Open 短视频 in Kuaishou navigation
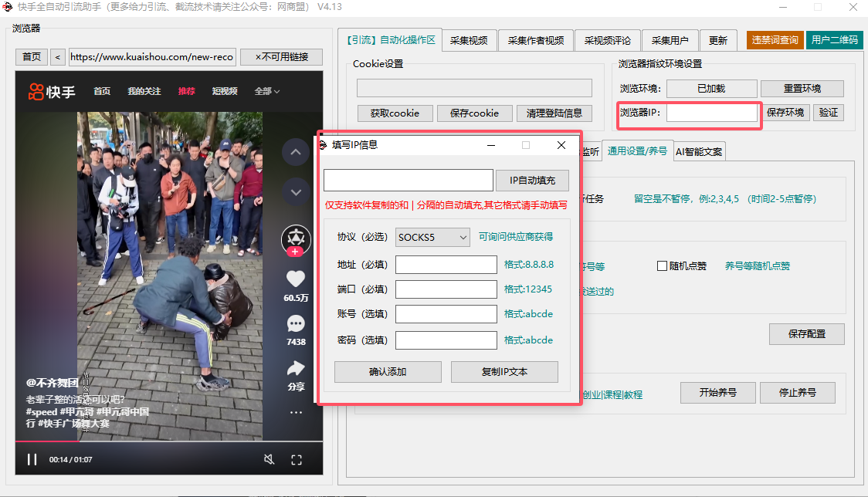The width and height of the screenshot is (868, 497). pyautogui.click(x=225, y=91)
